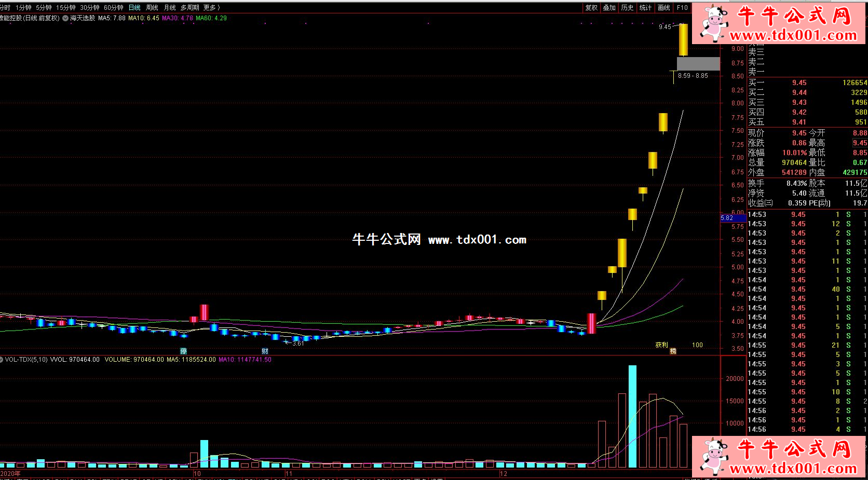Click the 净资 5.40 value
This screenshot has height=480, width=868.
click(x=799, y=194)
